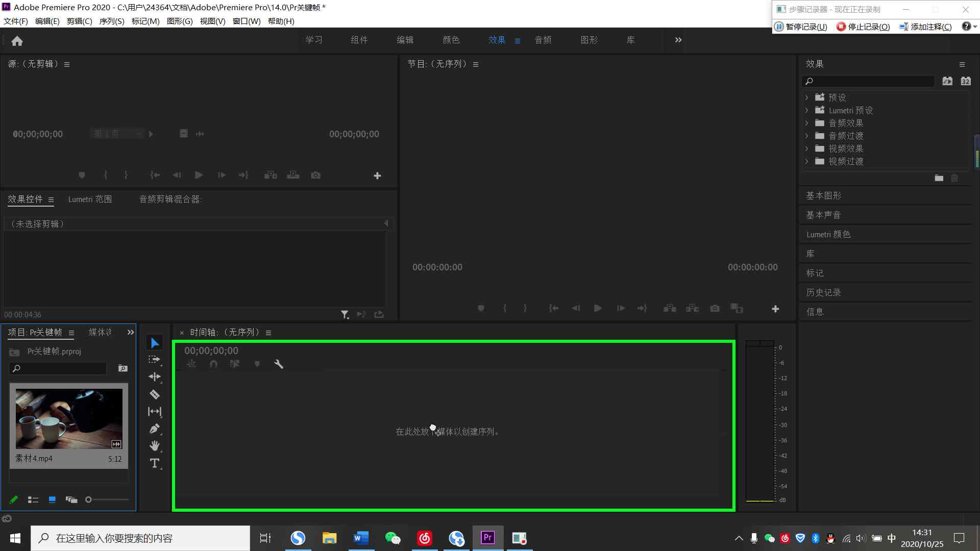
Task: Adjust project thumbnail zoom slider
Action: coord(89,500)
